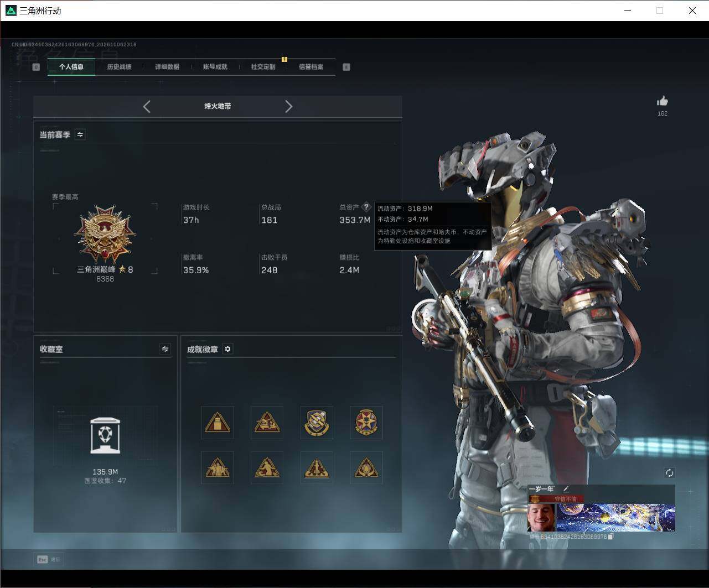Click the 游戏时长 value 37h

[x=191, y=220]
